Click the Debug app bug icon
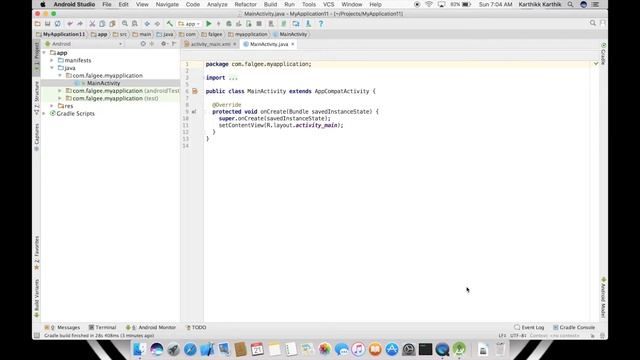This screenshot has height=360, width=640. [x=229, y=24]
